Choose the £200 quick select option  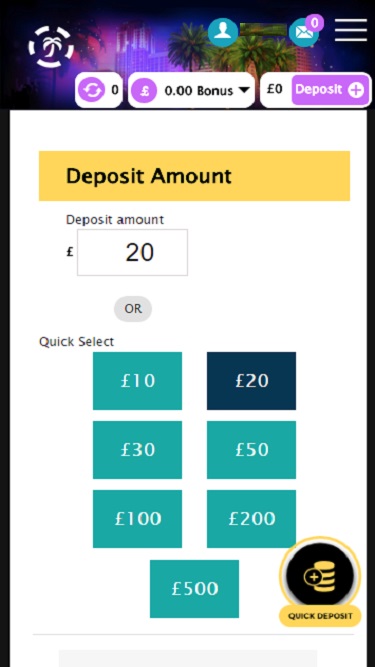coord(251,519)
